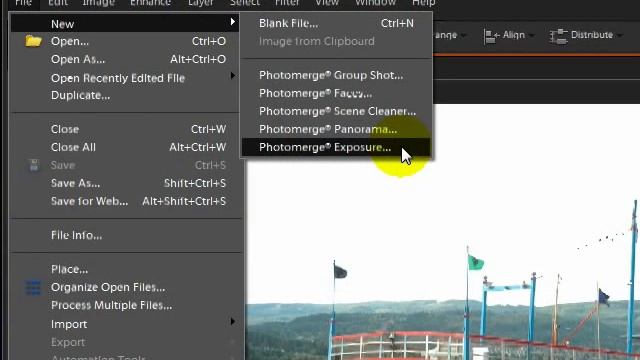Image resolution: width=640 pixels, height=360 pixels.
Task: Open the Distribute dropdown arrow
Action: tap(620, 36)
